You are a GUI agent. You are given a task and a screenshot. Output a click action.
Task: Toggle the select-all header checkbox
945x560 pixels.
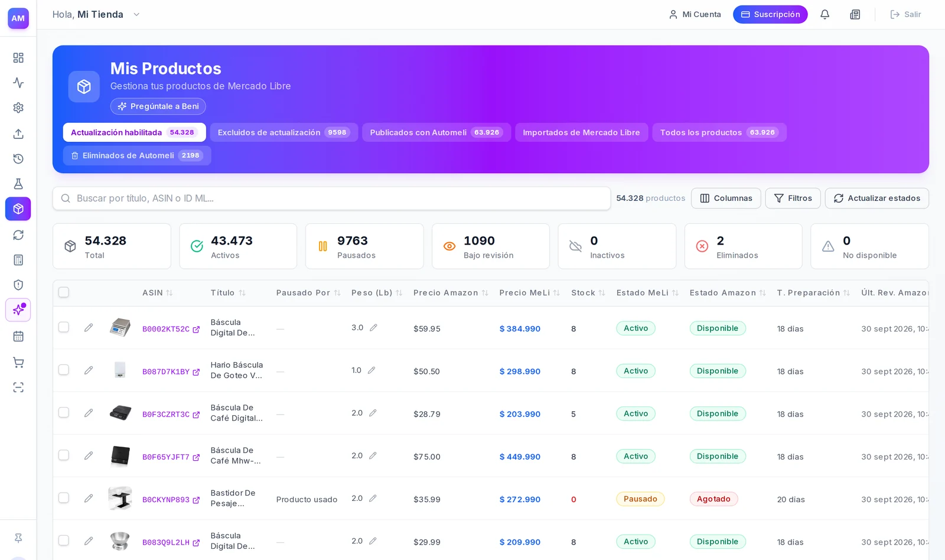pyautogui.click(x=64, y=292)
